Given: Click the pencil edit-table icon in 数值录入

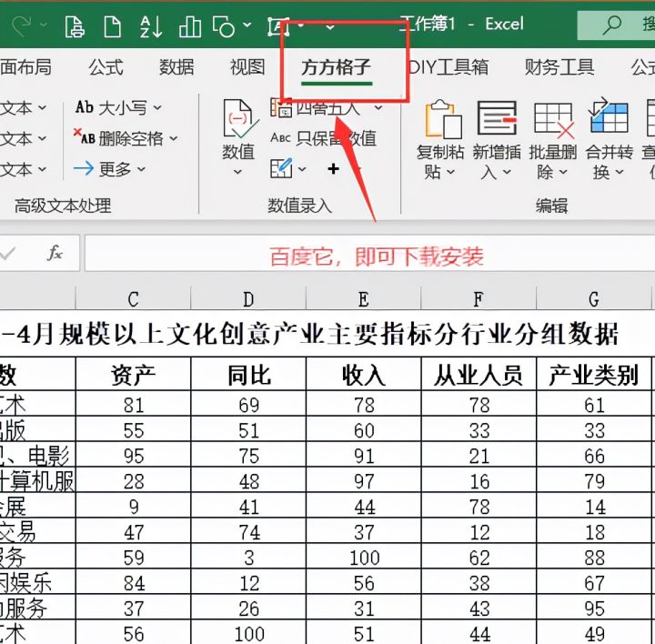Looking at the screenshot, I should point(281,168).
